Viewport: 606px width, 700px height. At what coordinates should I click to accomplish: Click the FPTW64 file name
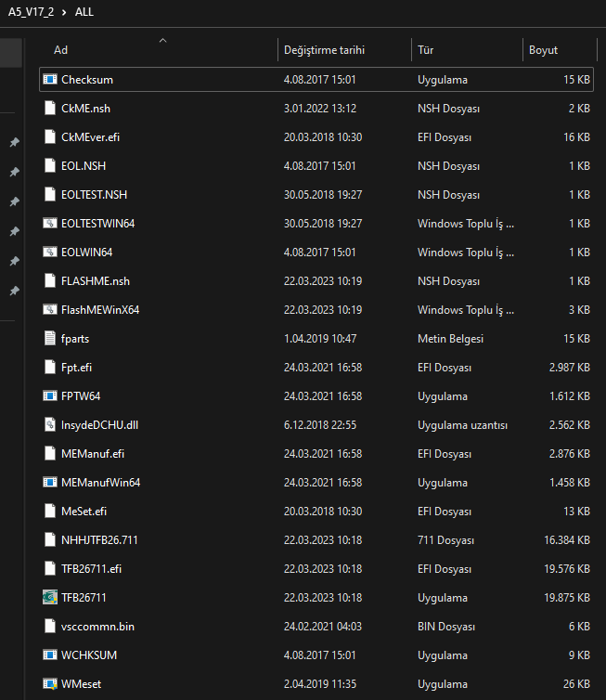(x=81, y=396)
